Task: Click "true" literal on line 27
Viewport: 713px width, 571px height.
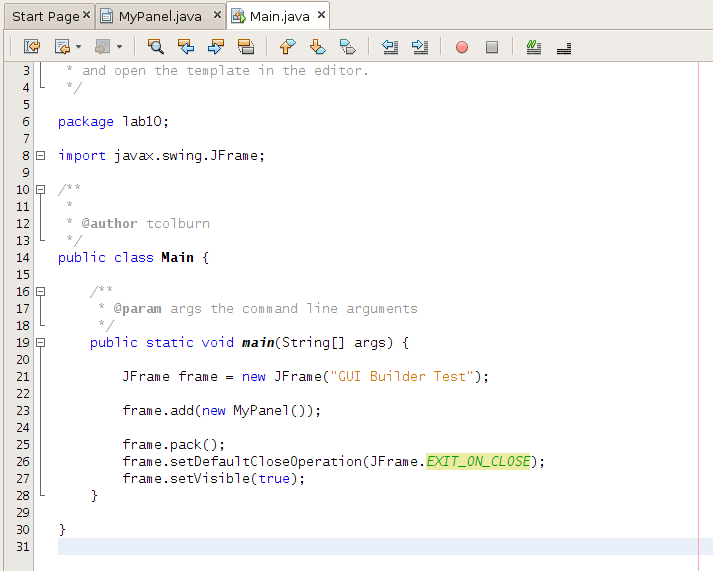Action: coord(274,478)
